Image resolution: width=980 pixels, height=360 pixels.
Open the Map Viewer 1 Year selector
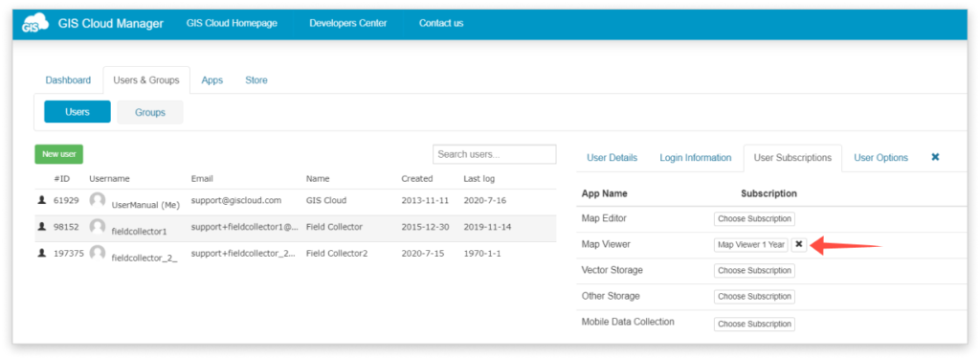pyautogui.click(x=751, y=244)
